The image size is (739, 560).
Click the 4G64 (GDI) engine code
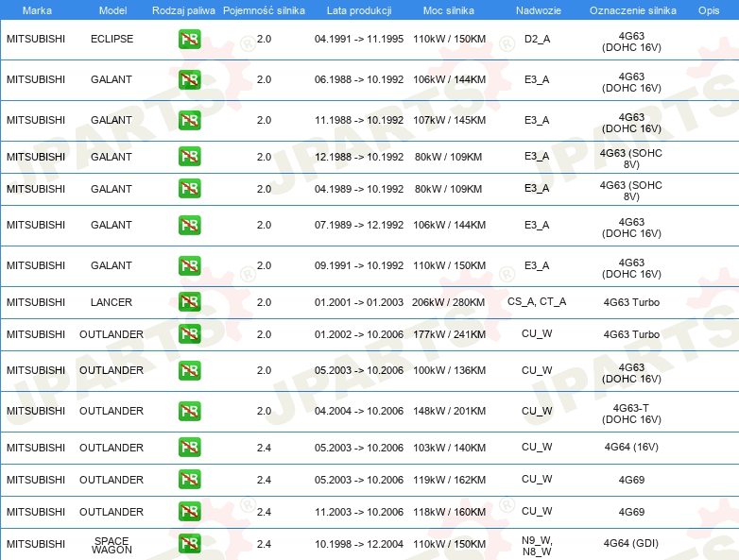coord(631,543)
